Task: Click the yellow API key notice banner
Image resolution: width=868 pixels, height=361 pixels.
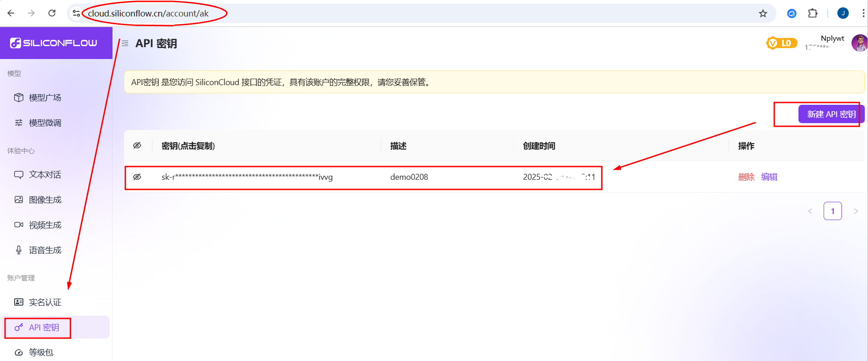Action: pos(494,82)
